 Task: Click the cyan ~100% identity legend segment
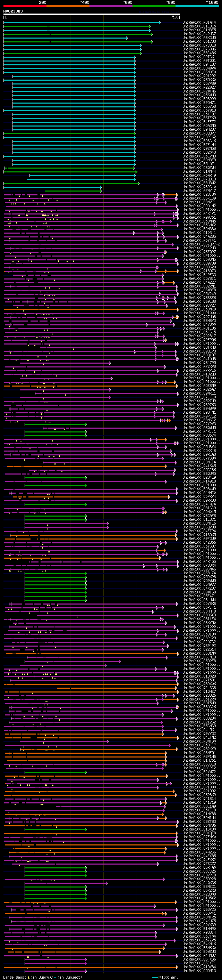point(197,6)
